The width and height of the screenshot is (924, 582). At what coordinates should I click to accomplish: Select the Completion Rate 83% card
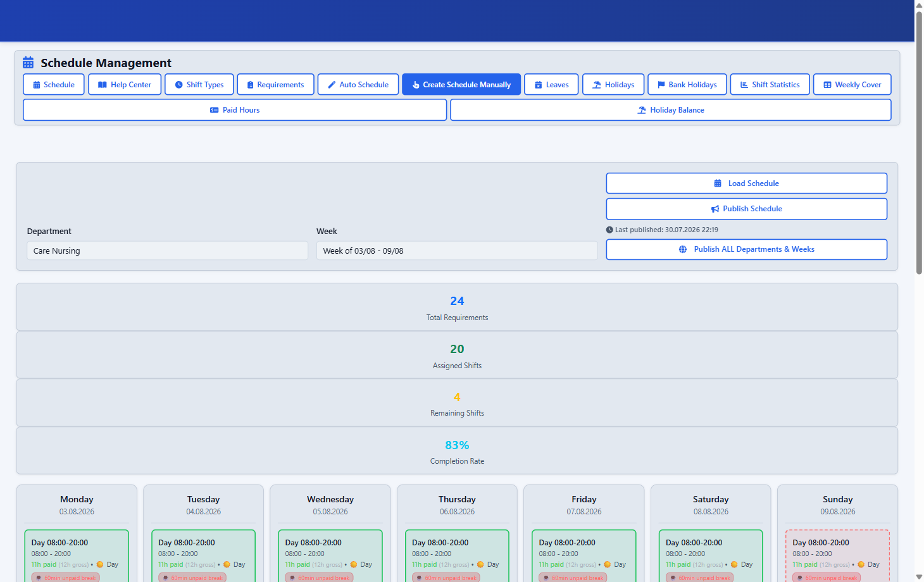[x=457, y=450]
